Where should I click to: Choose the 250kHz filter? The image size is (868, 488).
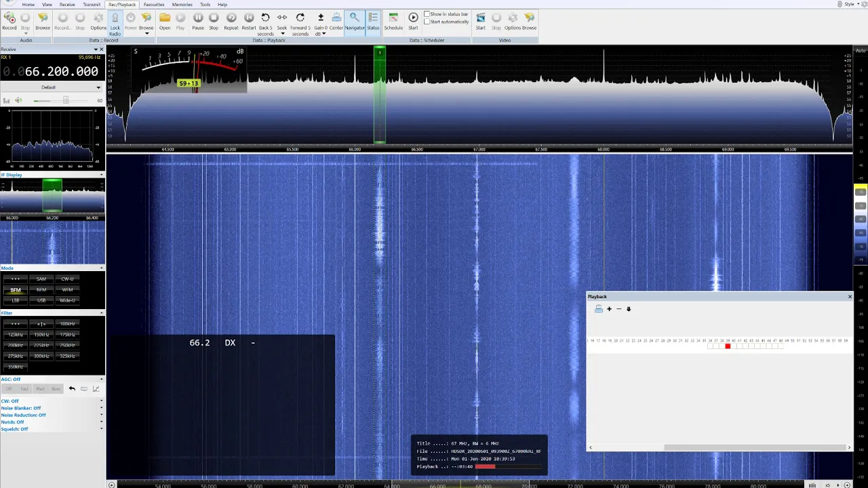click(67, 345)
